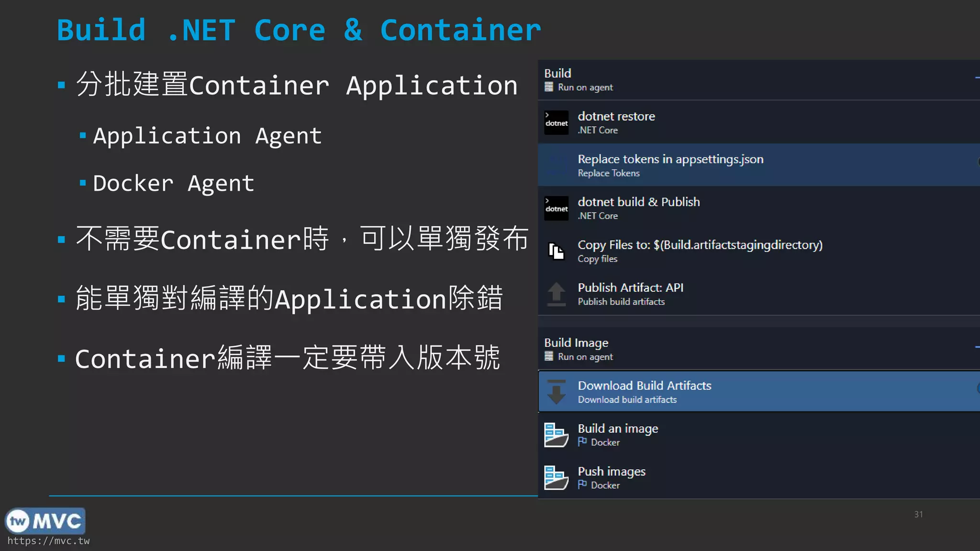Click the Copy files task icon
Viewport: 980px width, 551px height.
tap(557, 251)
